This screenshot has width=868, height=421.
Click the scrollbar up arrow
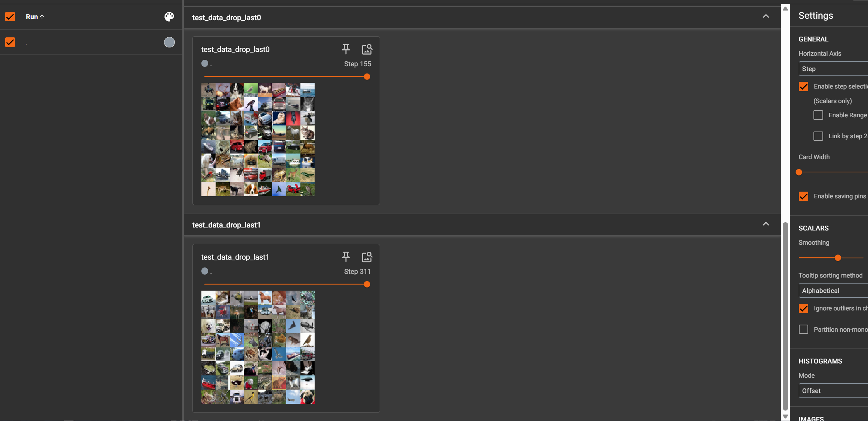pyautogui.click(x=785, y=8)
